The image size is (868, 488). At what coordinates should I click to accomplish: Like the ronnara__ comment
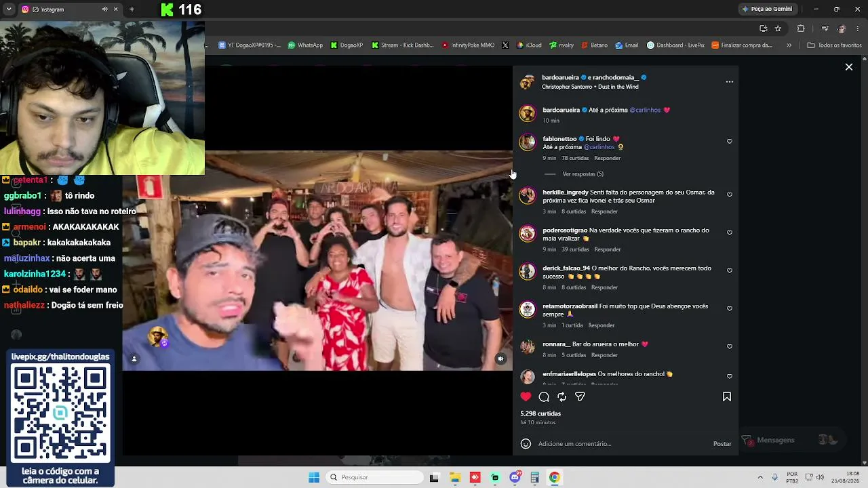(x=730, y=346)
